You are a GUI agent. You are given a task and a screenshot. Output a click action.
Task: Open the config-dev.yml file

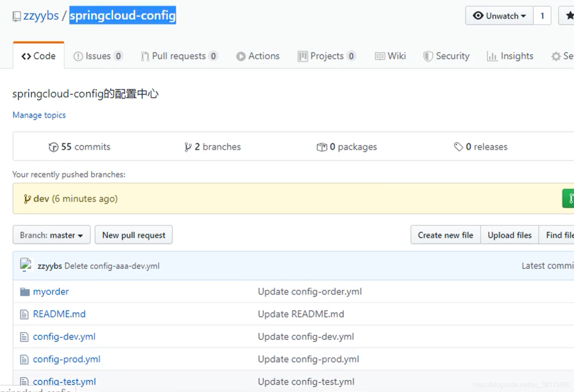tap(64, 336)
